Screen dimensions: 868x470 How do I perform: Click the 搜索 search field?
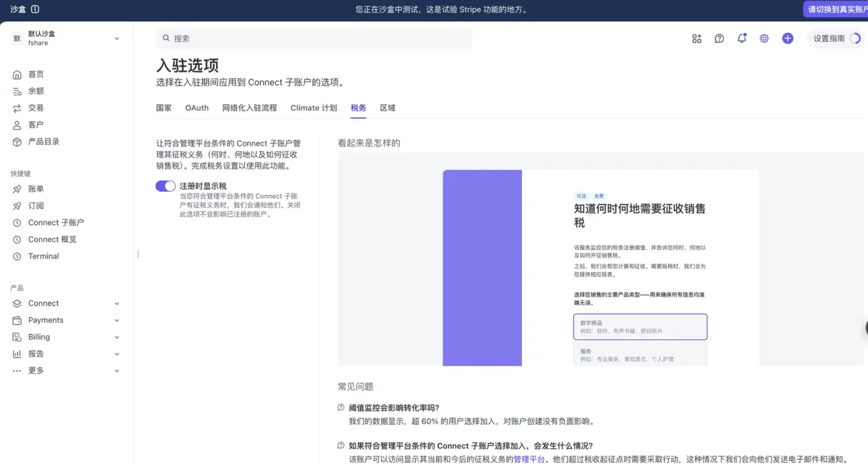coord(314,39)
